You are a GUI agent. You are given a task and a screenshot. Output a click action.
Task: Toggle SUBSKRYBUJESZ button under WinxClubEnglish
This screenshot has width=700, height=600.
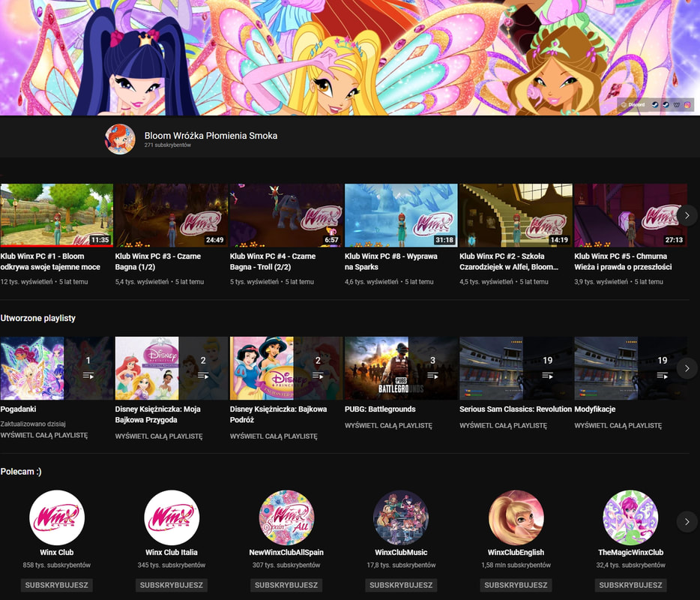tap(516, 585)
